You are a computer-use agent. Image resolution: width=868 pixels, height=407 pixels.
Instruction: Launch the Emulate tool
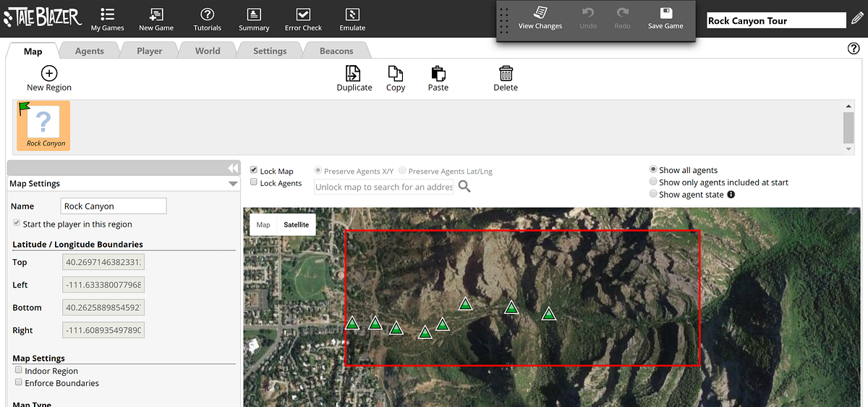(352, 19)
